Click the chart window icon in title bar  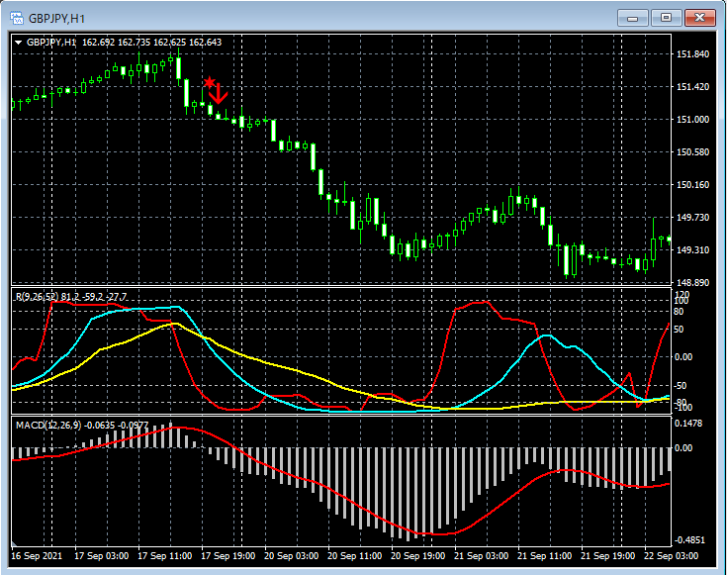click(16, 18)
